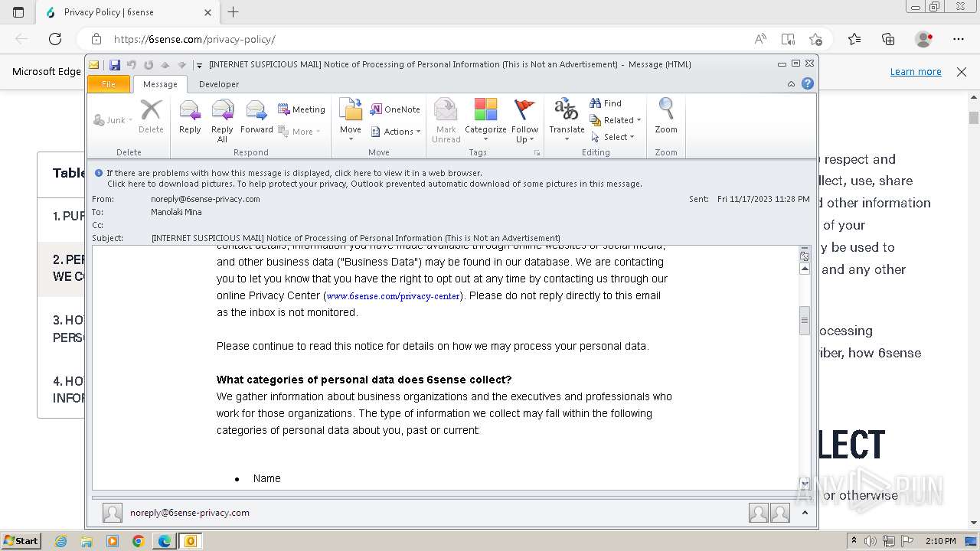
Task: Open Outlook Help question mark icon
Action: (807, 83)
